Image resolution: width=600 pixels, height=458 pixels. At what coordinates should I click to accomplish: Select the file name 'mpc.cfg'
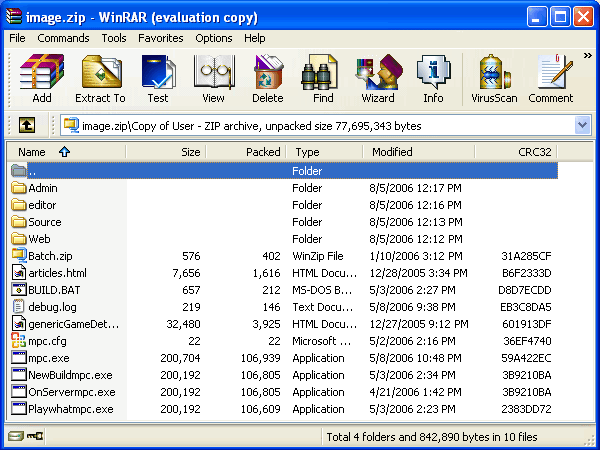47,341
